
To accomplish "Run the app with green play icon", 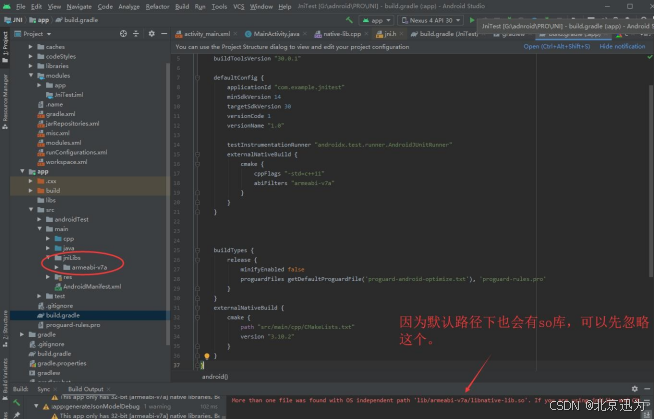I will [x=472, y=20].
